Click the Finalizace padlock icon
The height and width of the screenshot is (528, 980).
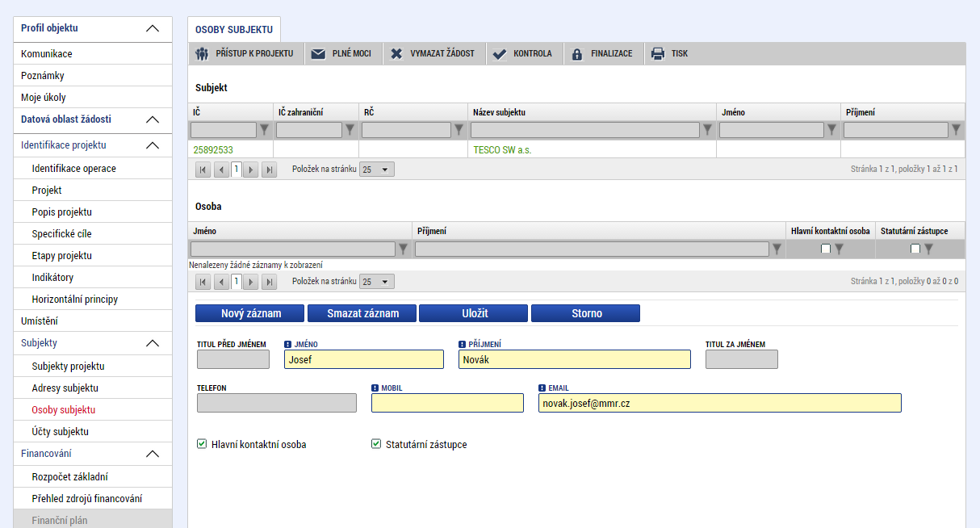coord(576,54)
